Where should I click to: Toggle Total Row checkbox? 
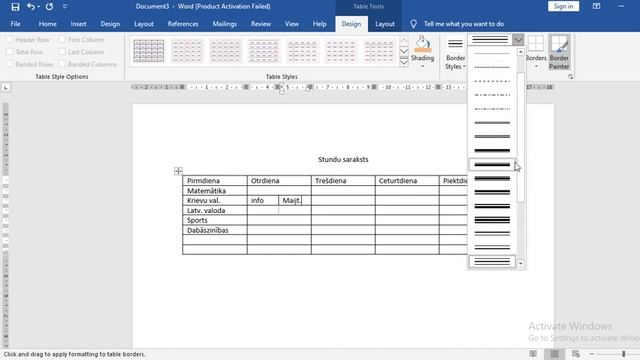[x=9, y=52]
